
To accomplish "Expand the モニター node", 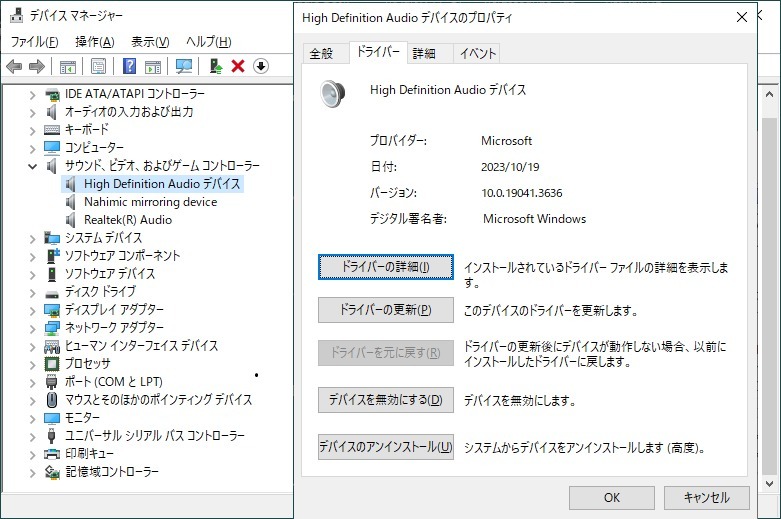I will 32,418.
